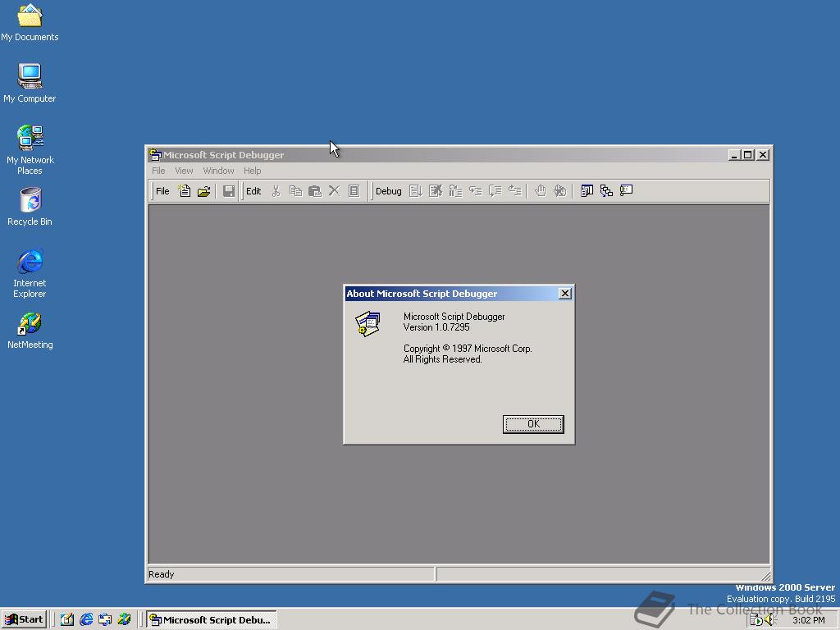Select the My Documents desktop icon

pyautogui.click(x=30, y=23)
